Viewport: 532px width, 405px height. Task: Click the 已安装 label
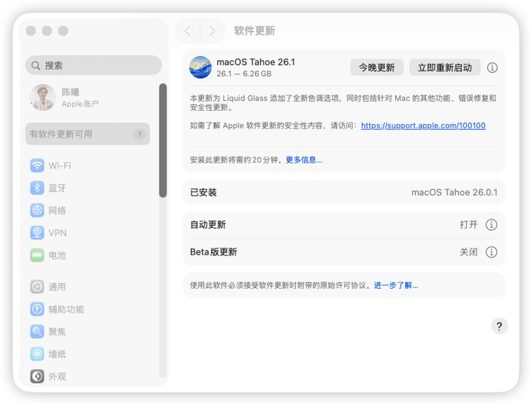coord(203,192)
